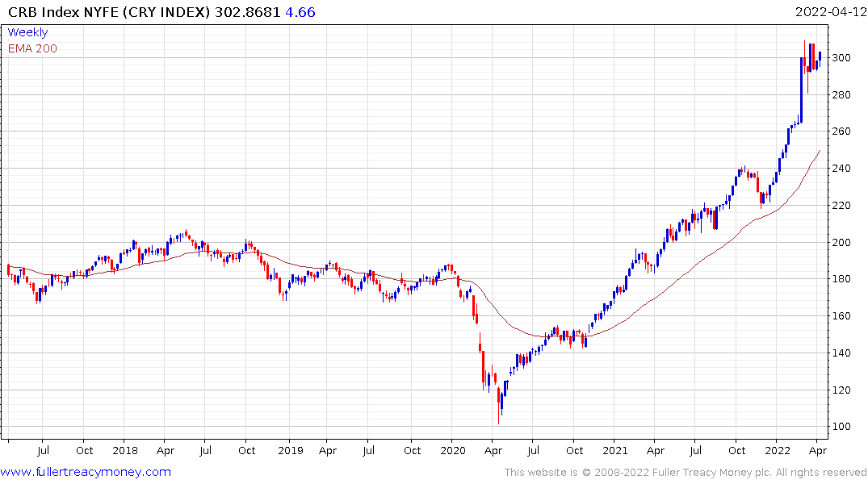Image resolution: width=868 pixels, height=484 pixels.
Task: Click the 240 price axis label
Action: 841,169
